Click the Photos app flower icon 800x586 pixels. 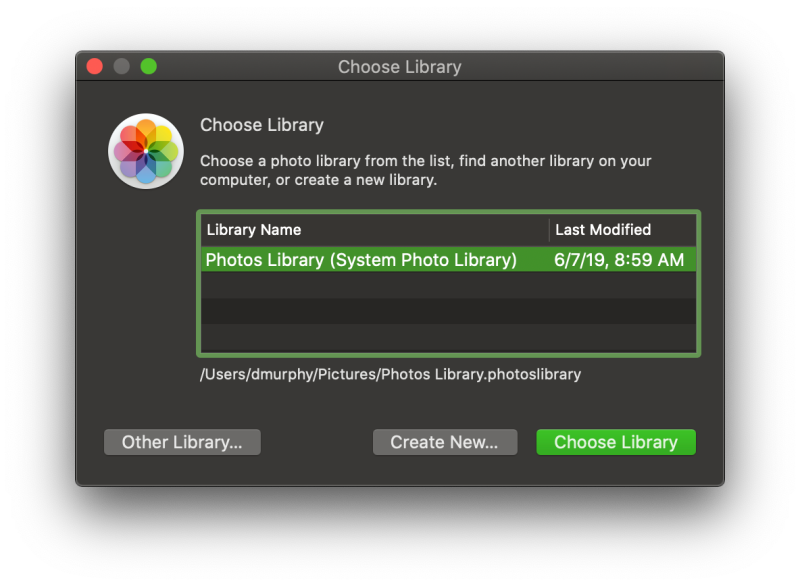coord(146,151)
